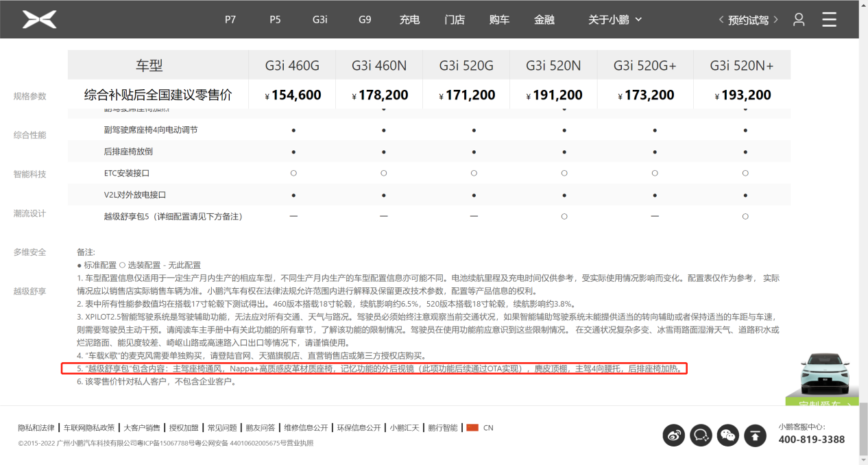
Task: Open the hamburger menu in the header
Action: point(829,19)
